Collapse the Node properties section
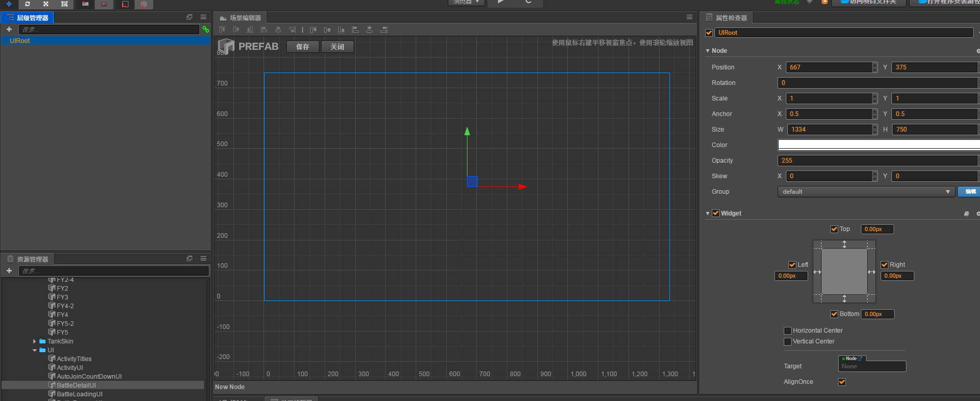The width and height of the screenshot is (980, 401). (708, 51)
